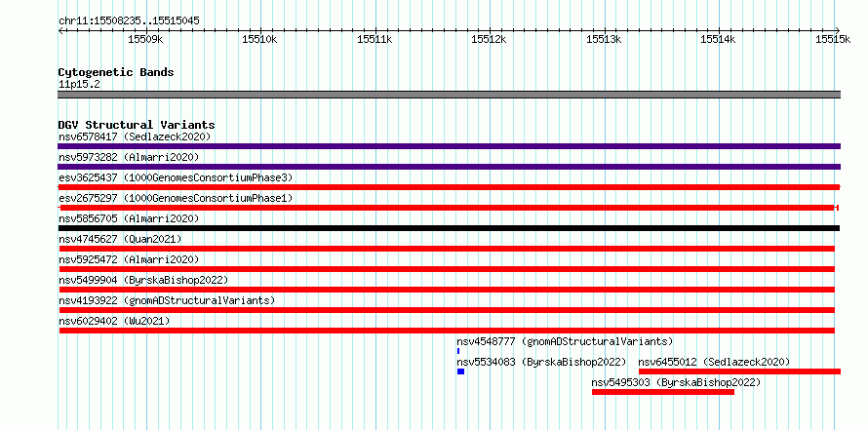Select the purple nsv5973282 variant bar
Screen dimensions: 868x430
(x=449, y=167)
